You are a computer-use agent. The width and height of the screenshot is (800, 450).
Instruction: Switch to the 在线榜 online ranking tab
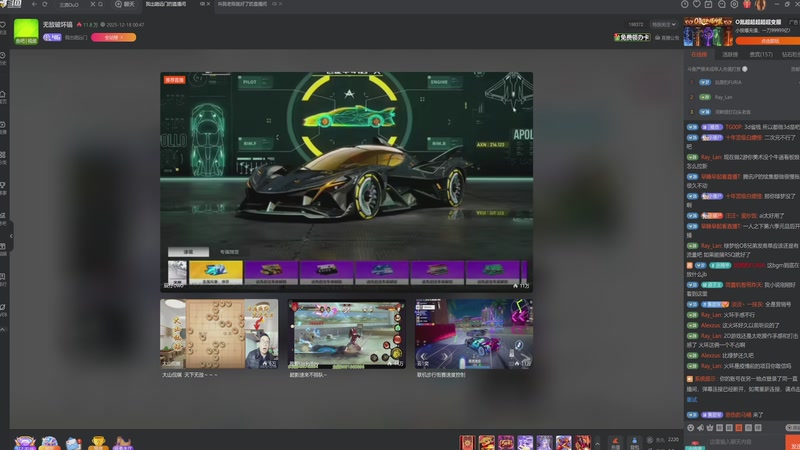click(x=699, y=54)
